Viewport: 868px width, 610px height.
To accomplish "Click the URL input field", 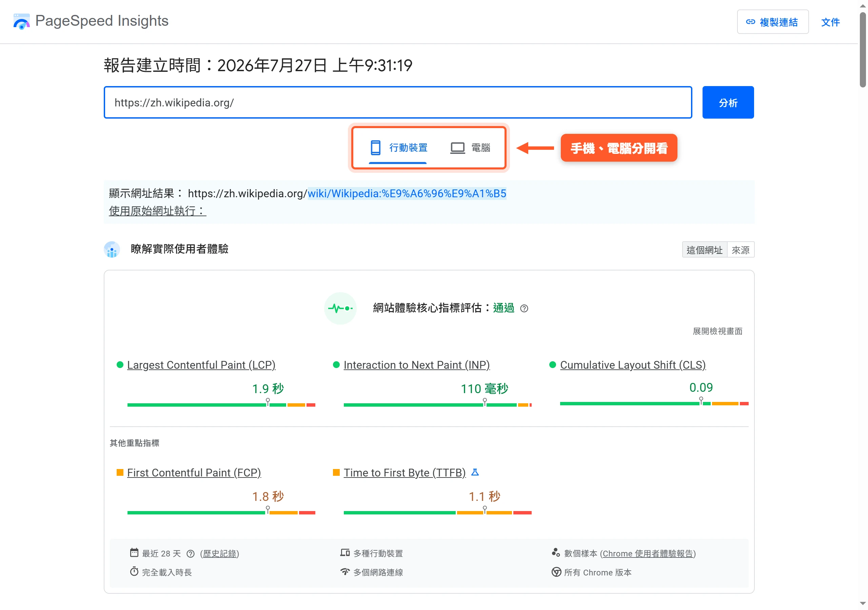I will coord(398,102).
